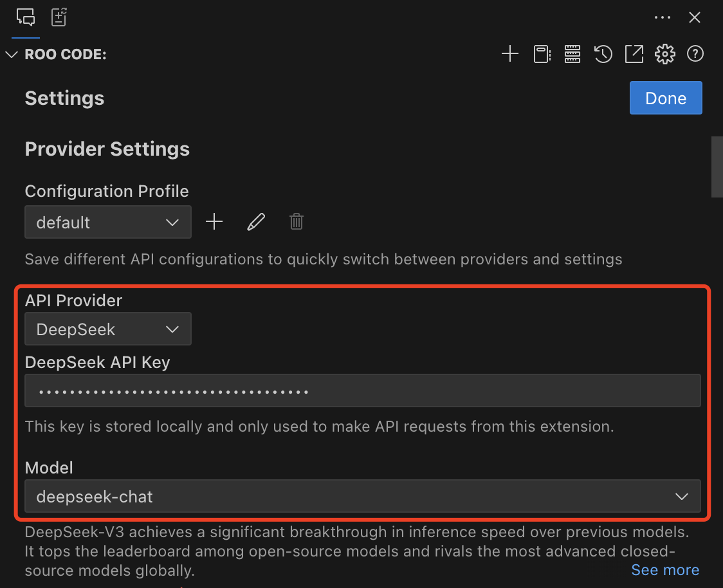The width and height of the screenshot is (723, 588).
Task: Switch to the chat panel tab
Action: [x=26, y=17]
